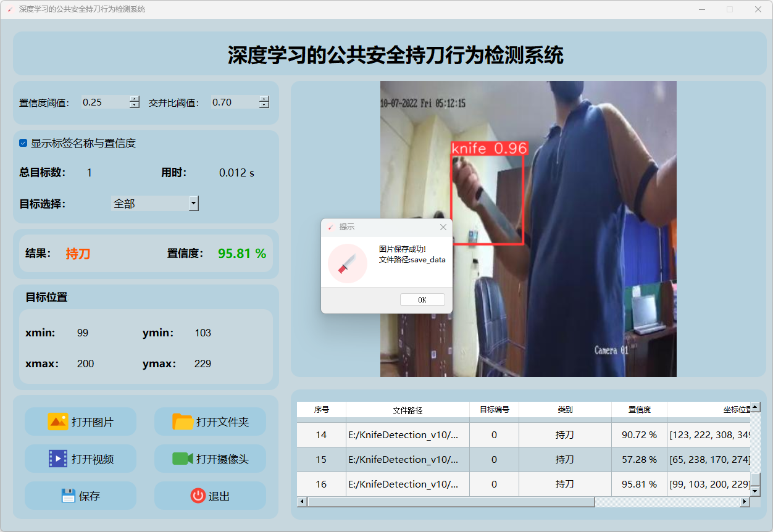Select table row number 15
This screenshot has height=532, width=773.
[321, 460]
